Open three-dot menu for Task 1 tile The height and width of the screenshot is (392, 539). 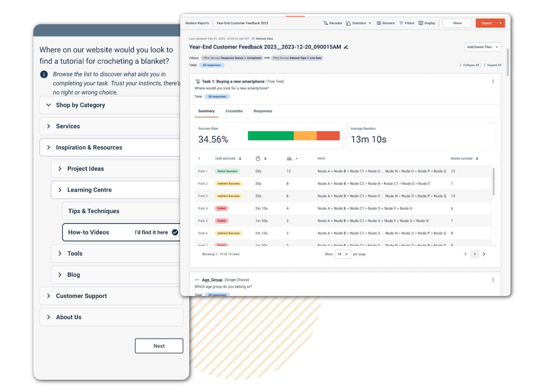coord(493,81)
